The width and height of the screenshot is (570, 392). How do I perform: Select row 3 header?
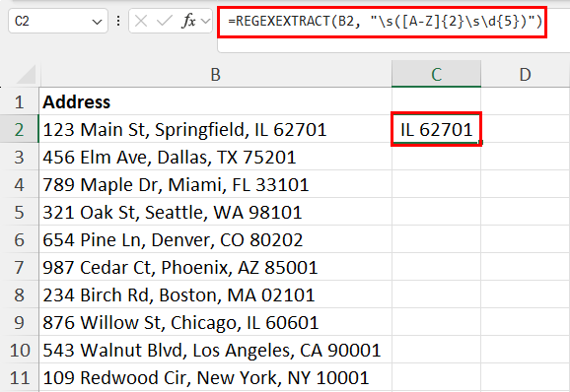(x=20, y=157)
